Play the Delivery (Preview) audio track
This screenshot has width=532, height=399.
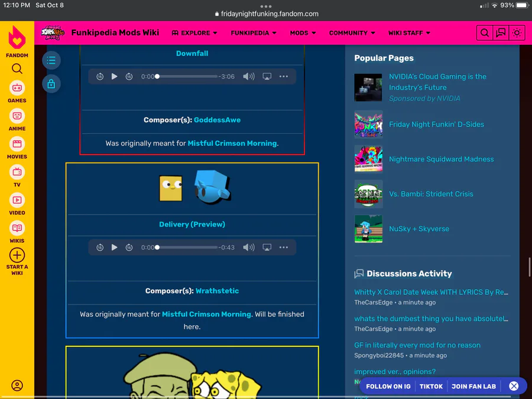click(x=114, y=247)
